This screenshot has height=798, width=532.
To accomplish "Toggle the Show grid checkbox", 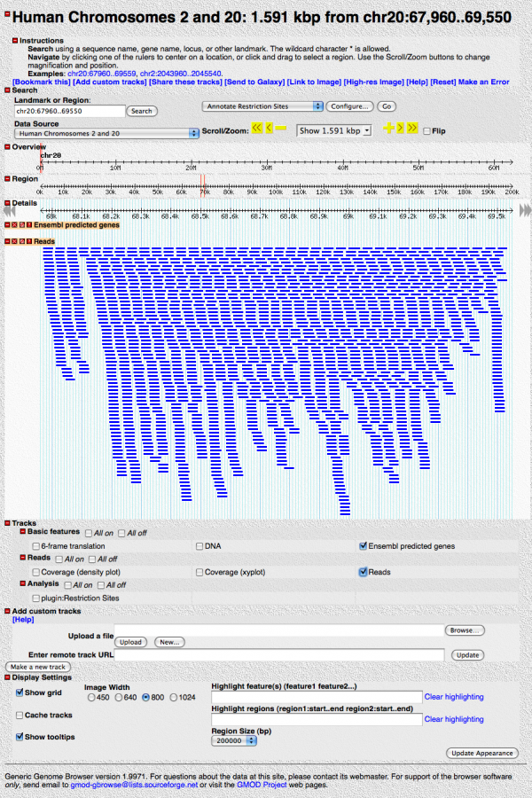I will [x=20, y=692].
